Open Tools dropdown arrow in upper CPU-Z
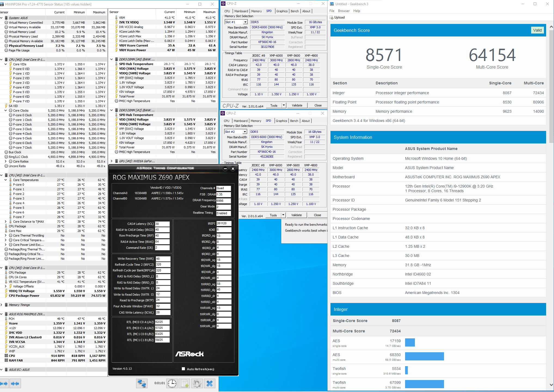 click(x=284, y=105)
